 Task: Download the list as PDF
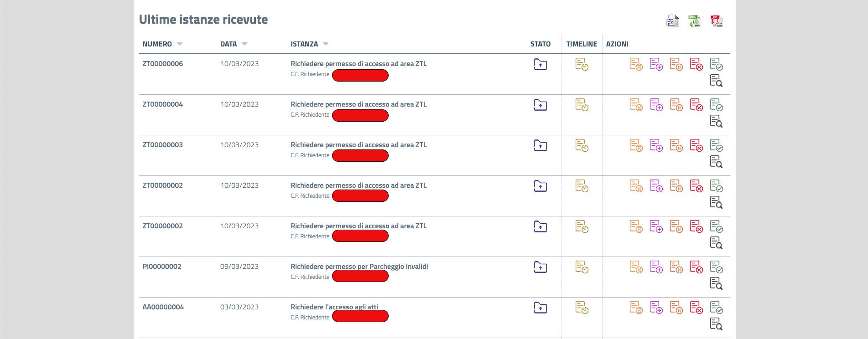click(716, 21)
